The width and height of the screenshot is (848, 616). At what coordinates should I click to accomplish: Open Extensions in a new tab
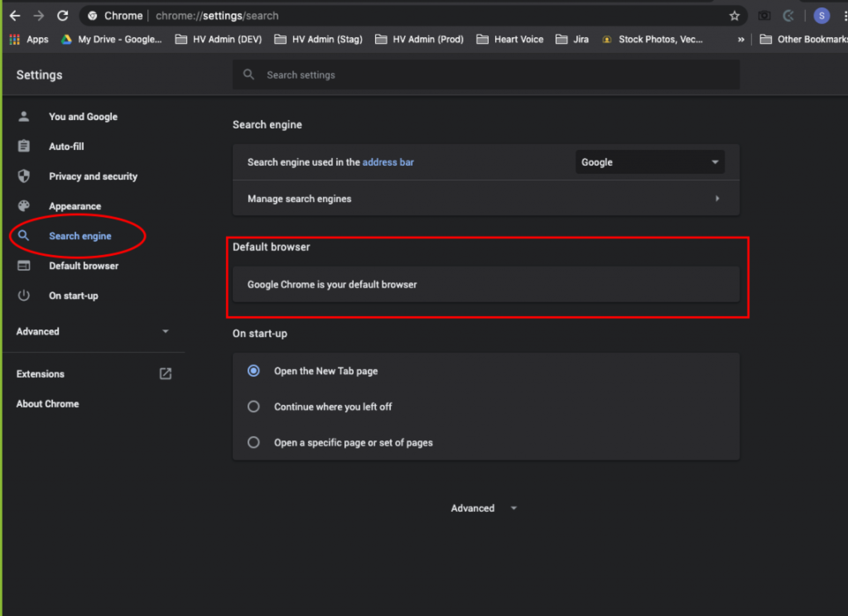coord(40,374)
